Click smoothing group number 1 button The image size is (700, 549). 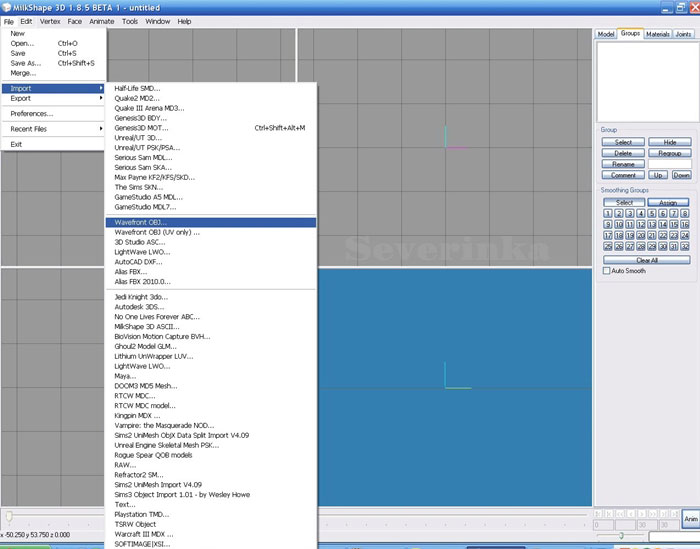(x=607, y=213)
